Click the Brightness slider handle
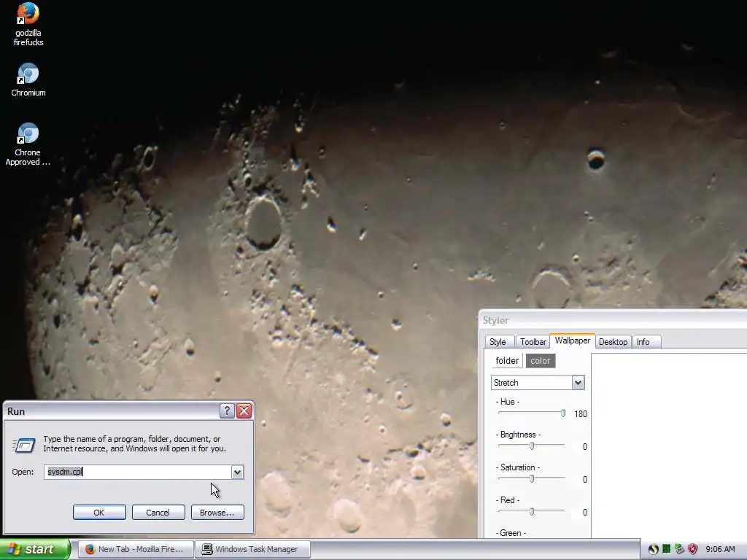Viewport: 747px width, 560px height. (x=532, y=446)
